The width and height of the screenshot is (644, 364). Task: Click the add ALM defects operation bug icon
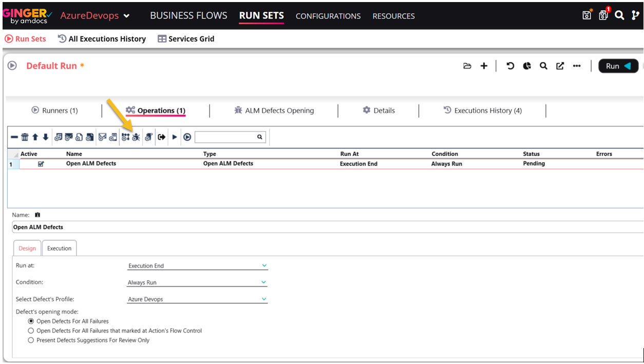136,137
